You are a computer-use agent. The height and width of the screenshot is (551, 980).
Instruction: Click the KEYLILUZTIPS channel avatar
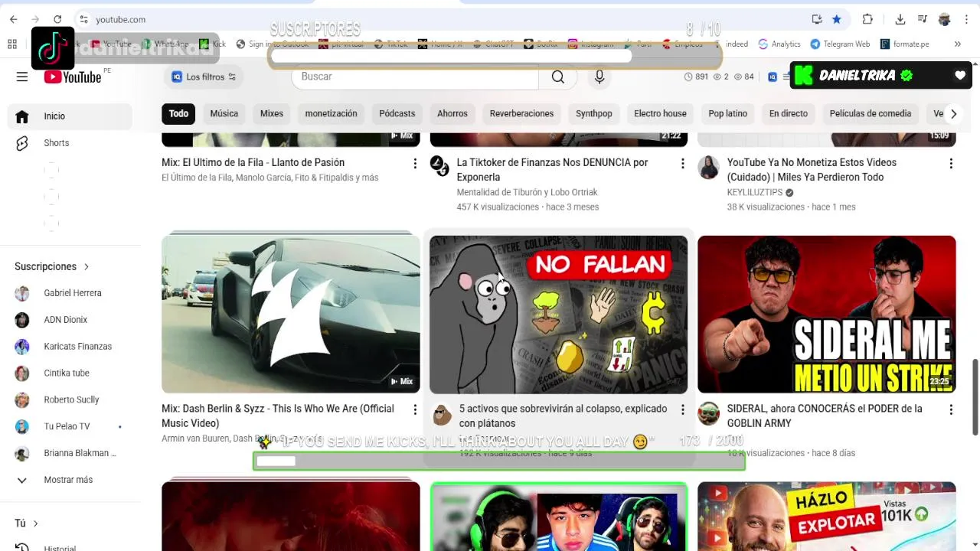708,167
